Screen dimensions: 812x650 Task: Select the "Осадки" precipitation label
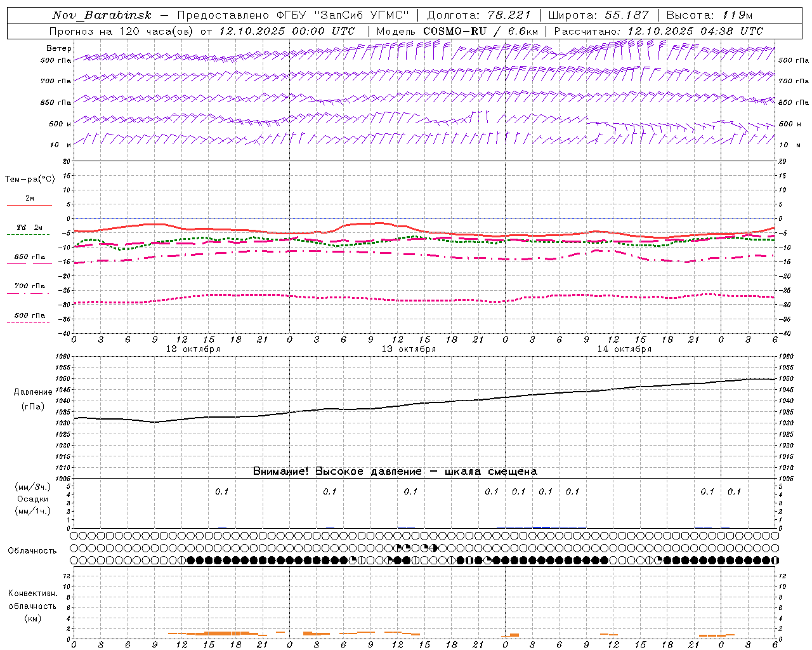(32, 499)
